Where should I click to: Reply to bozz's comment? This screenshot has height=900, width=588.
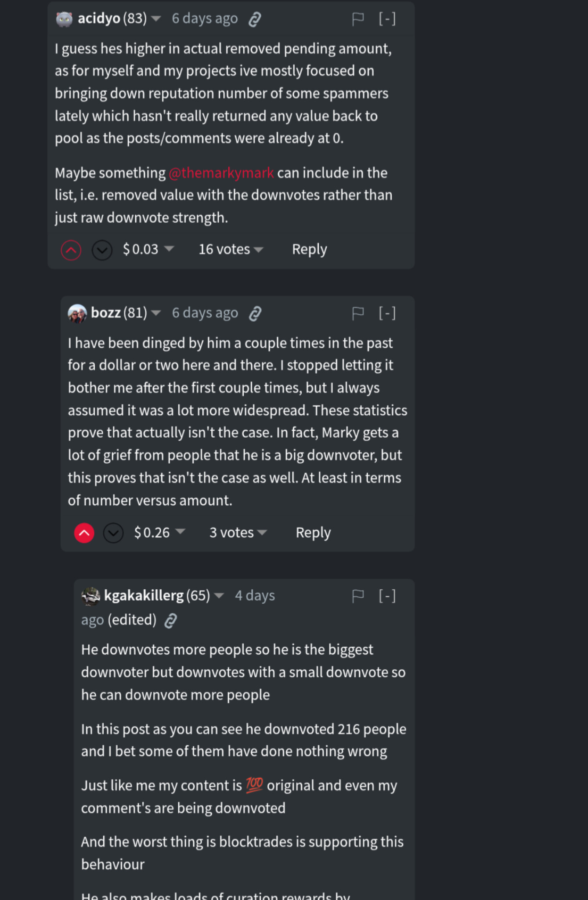313,533
